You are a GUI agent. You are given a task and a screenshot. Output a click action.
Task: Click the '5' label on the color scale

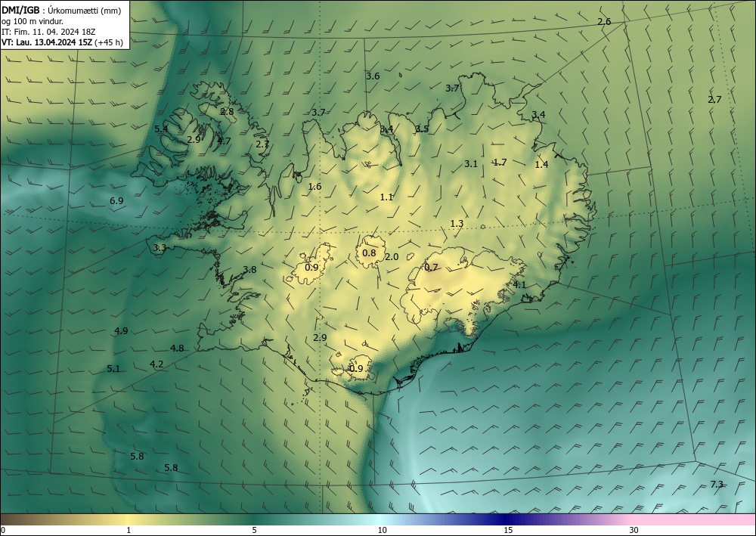[254, 531]
